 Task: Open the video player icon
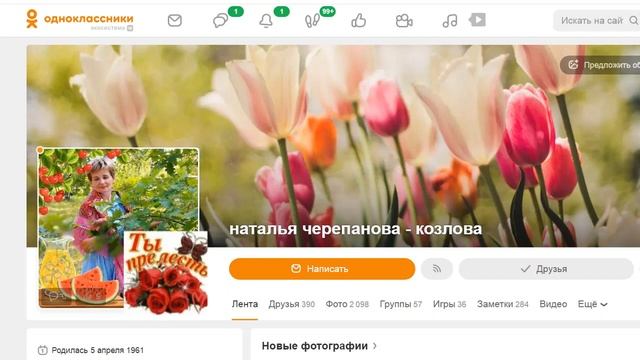coord(477,20)
